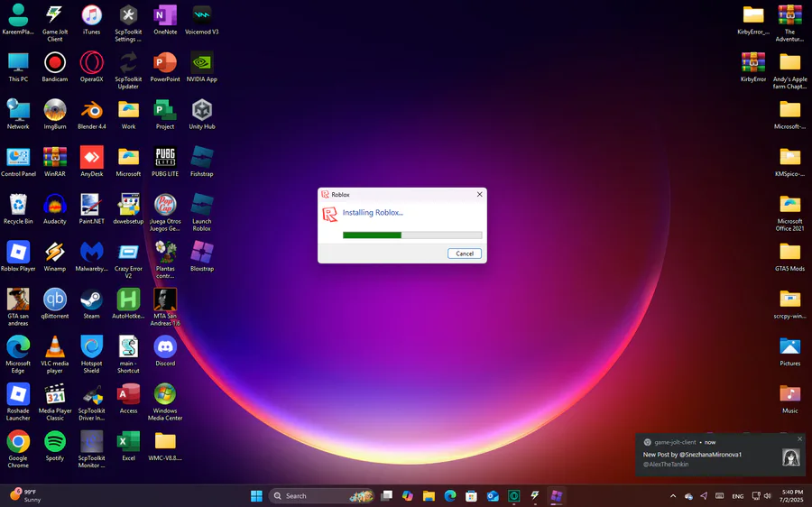This screenshot has width=812, height=507.
Task: Select the Music folder on desktop
Action: coord(789,399)
